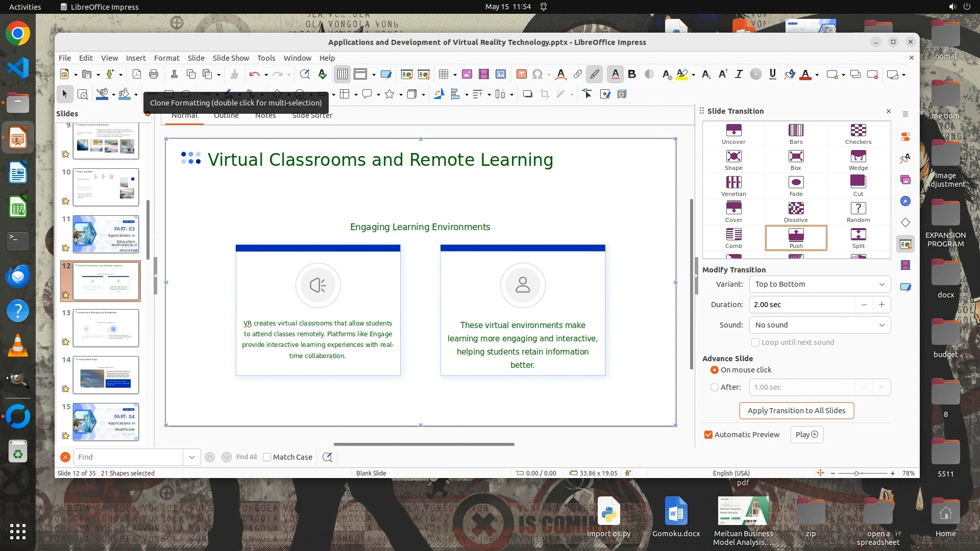This screenshot has width=980, height=551.
Task: Click Apply Transition to All Slides
Action: pyautogui.click(x=796, y=411)
